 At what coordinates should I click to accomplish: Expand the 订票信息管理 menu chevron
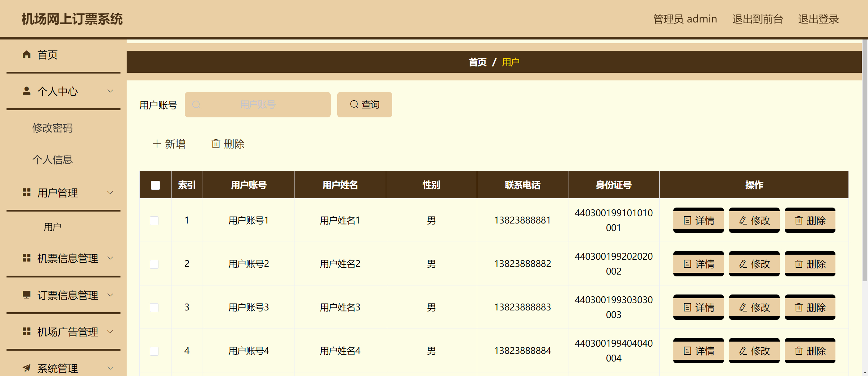(x=110, y=295)
